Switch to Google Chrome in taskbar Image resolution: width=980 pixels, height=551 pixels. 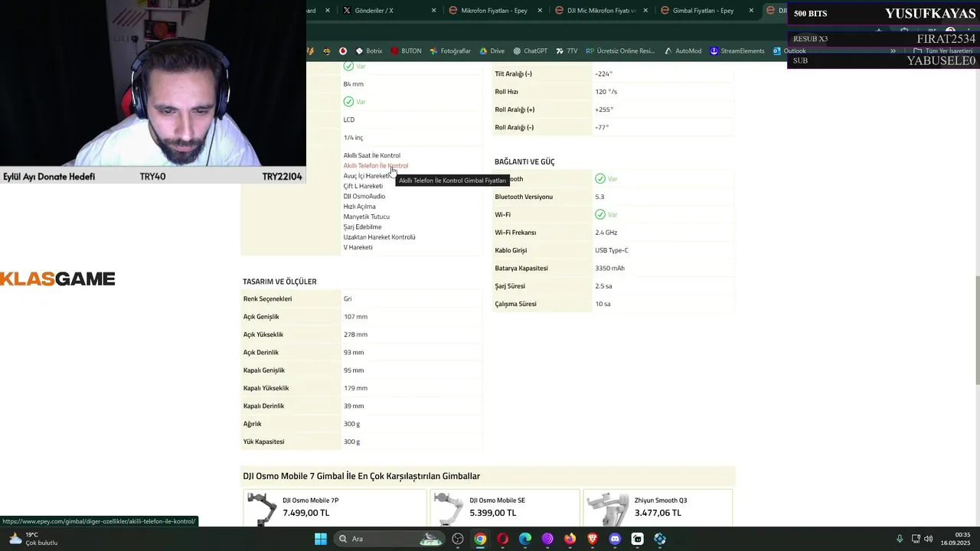[480, 539]
